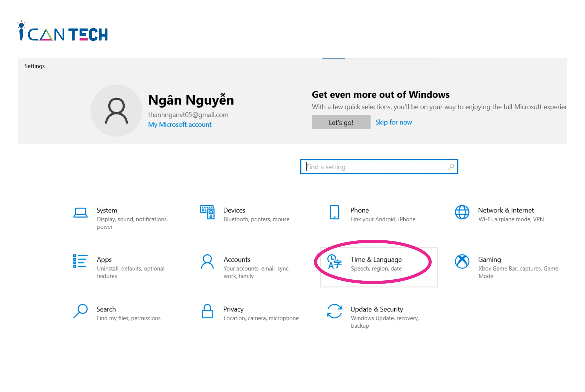The width and height of the screenshot is (585, 392).
Task: Click 'Uninstall, defaults, optional features' description
Action: (x=131, y=272)
